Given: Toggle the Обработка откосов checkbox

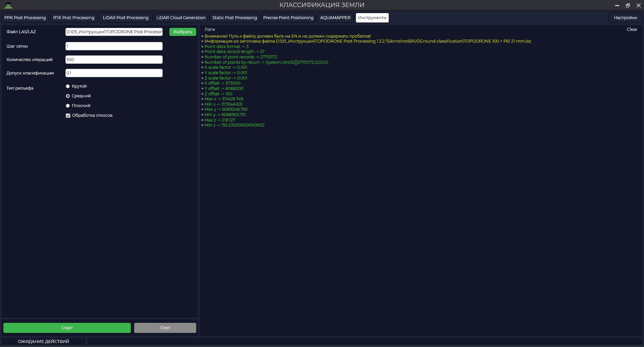Looking at the screenshot, I should [68, 115].
